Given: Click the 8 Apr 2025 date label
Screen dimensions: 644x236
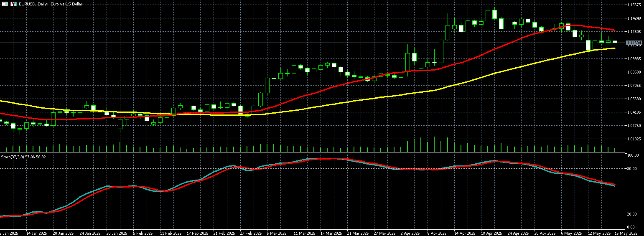Looking at the screenshot, I should [438, 233].
